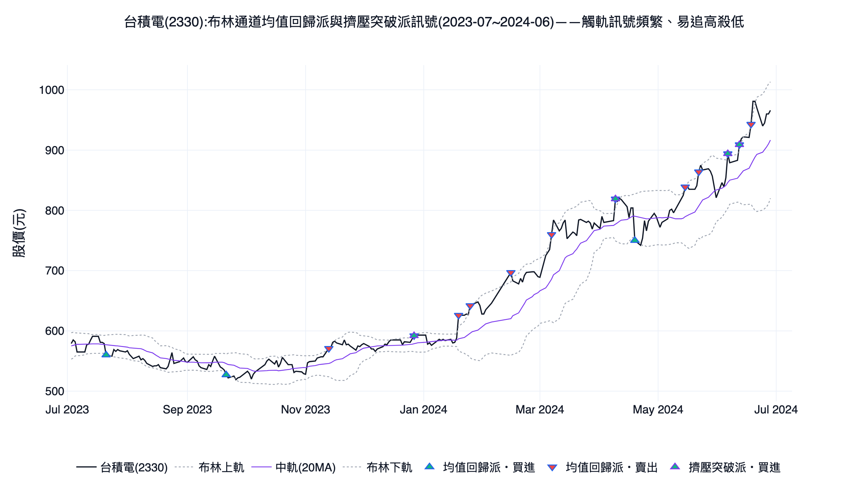Toggle the 布林下軌 lower band legend entry
The height and width of the screenshot is (488, 868).
point(377,468)
